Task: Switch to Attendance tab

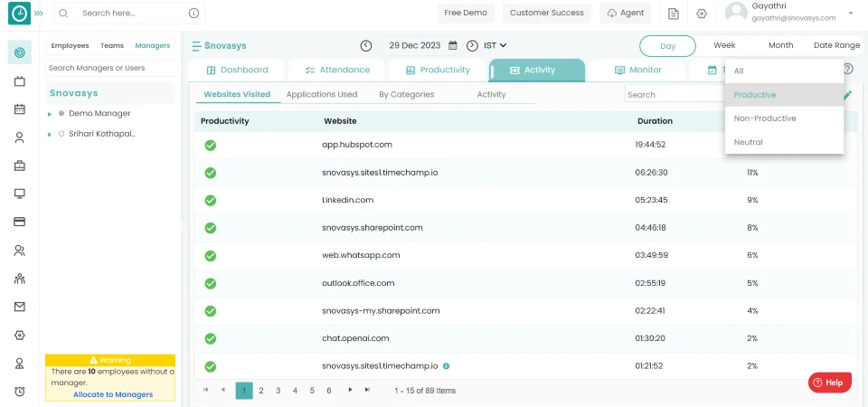Action: point(337,70)
